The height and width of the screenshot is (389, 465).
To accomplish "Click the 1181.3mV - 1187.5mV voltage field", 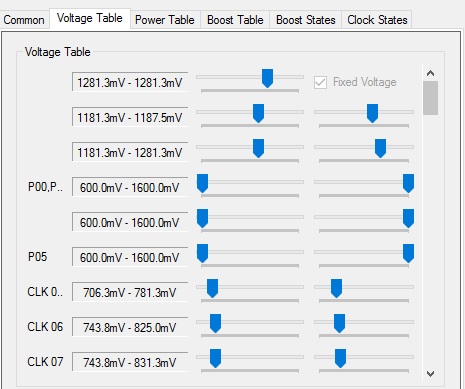I will (x=130, y=118).
